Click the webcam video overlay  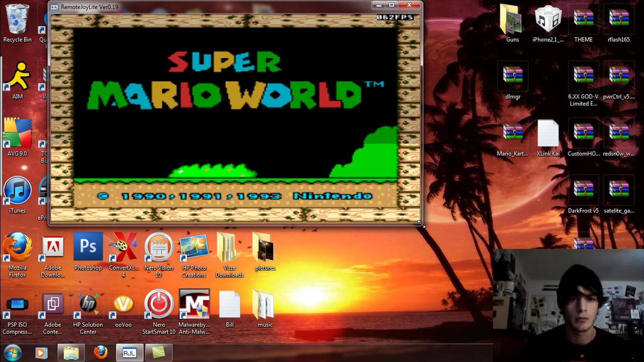click(x=569, y=305)
